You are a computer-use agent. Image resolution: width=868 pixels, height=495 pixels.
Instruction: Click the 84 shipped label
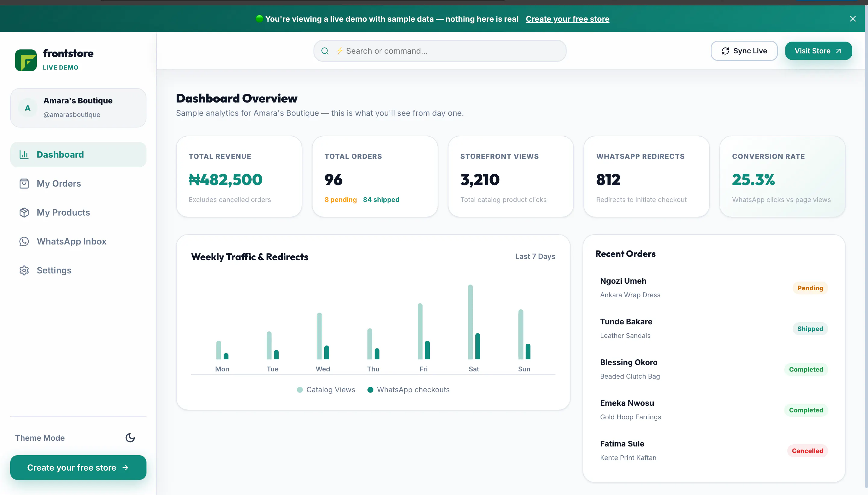pyautogui.click(x=381, y=200)
